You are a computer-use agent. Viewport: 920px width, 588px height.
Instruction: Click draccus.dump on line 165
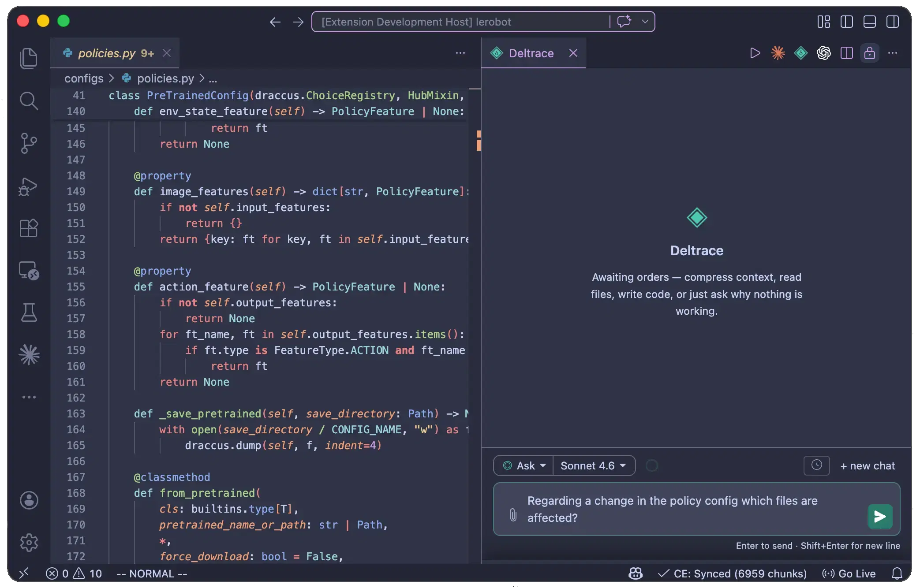pos(223,446)
